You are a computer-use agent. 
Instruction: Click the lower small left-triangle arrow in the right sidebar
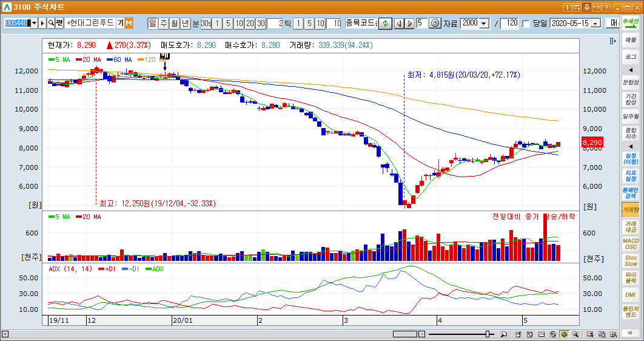(x=631, y=147)
